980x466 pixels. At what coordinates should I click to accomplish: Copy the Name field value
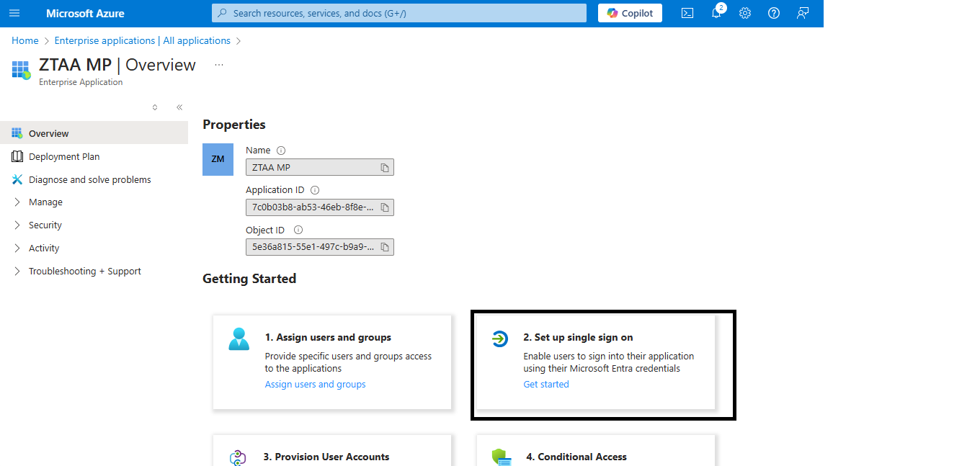point(385,167)
